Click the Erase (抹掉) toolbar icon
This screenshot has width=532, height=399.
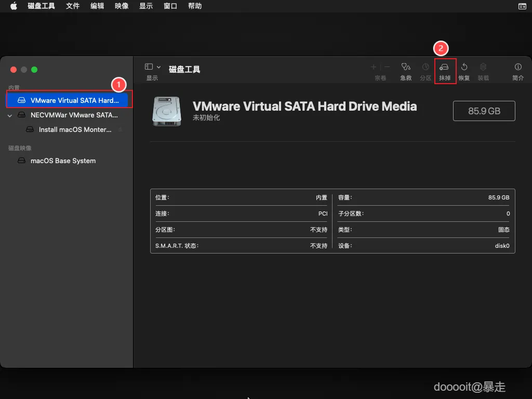(x=444, y=67)
